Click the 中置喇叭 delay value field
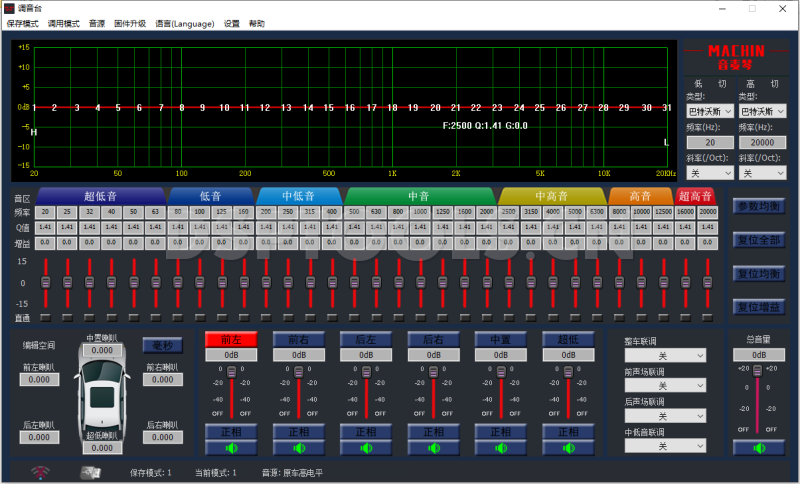This screenshot has height=484, width=800. (x=101, y=351)
